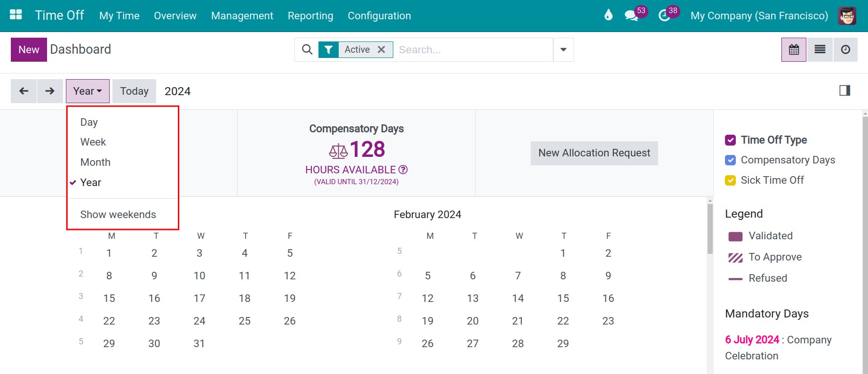Open the Reporting menu
The height and width of the screenshot is (374, 868).
pos(311,16)
